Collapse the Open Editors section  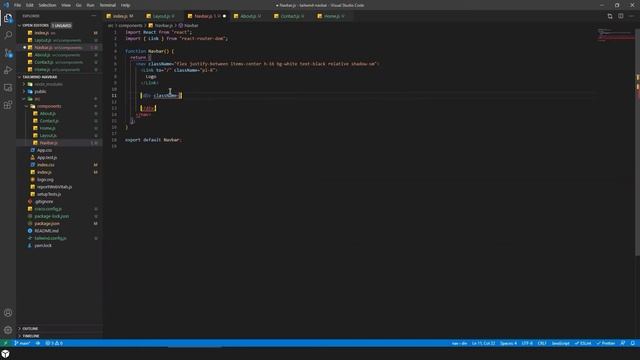tap(35, 25)
